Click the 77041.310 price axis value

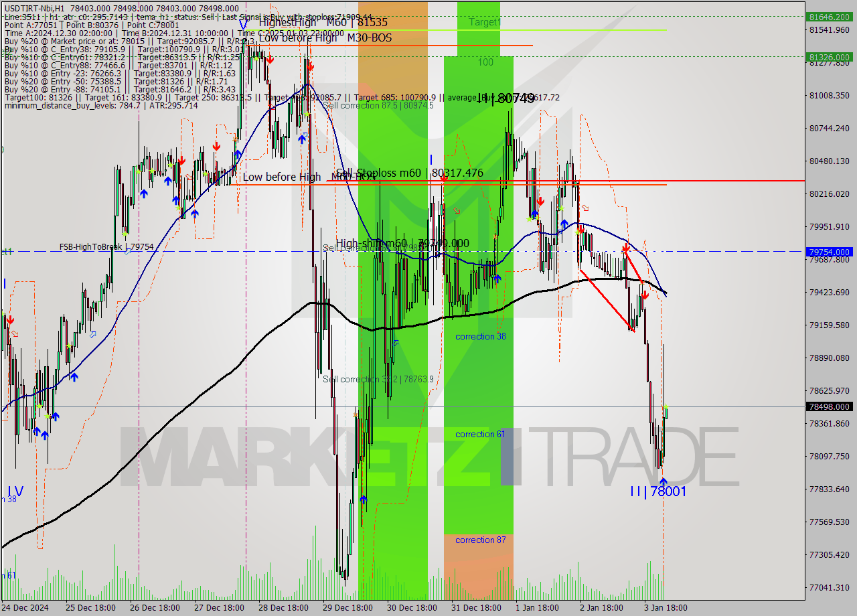pos(830,587)
